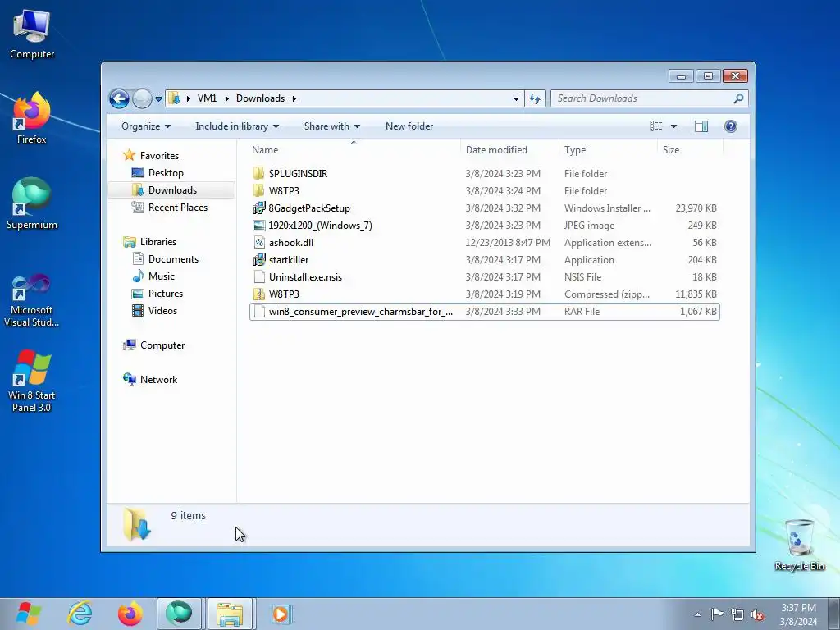Select VM1 in the address breadcrumb
Image resolution: width=840 pixels, height=630 pixels.
pyautogui.click(x=207, y=98)
